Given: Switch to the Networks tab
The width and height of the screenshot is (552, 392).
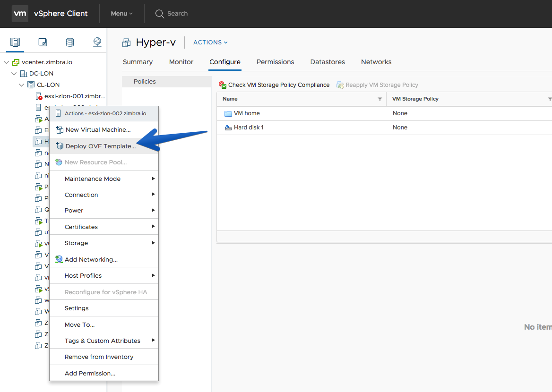Looking at the screenshot, I should (376, 62).
